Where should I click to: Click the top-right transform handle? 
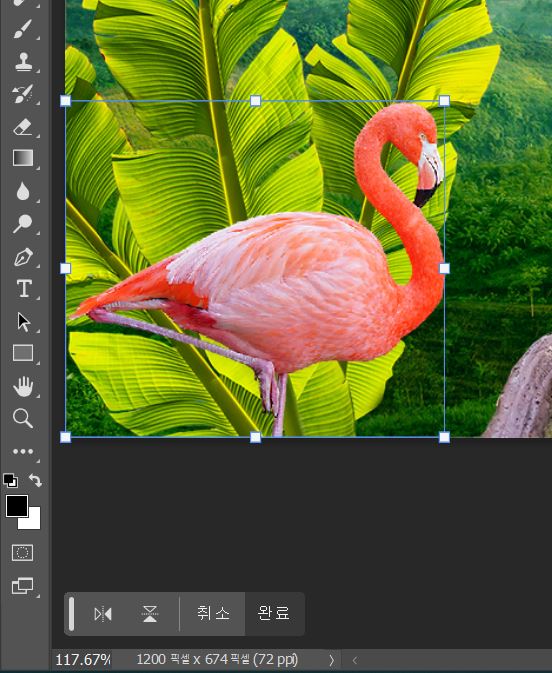(444, 101)
